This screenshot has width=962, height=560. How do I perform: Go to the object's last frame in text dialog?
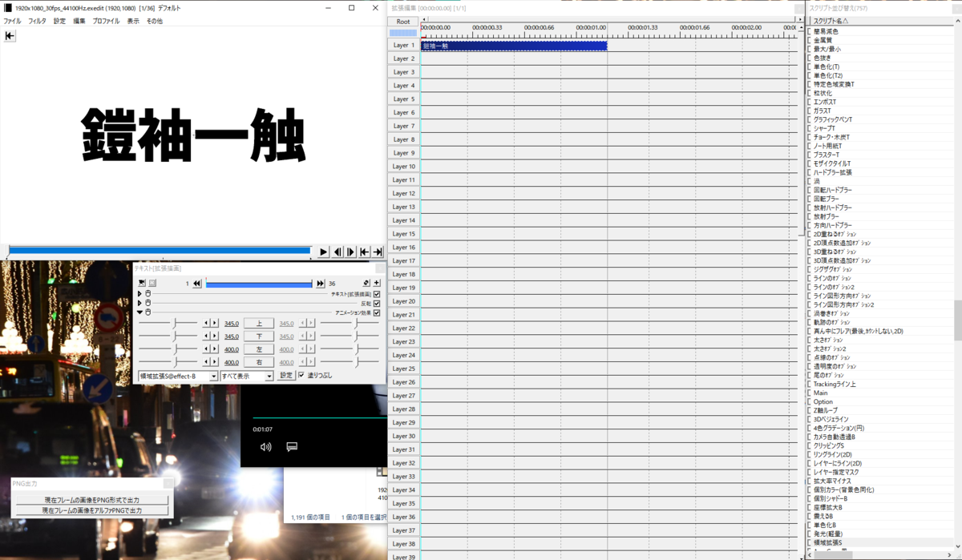click(321, 283)
